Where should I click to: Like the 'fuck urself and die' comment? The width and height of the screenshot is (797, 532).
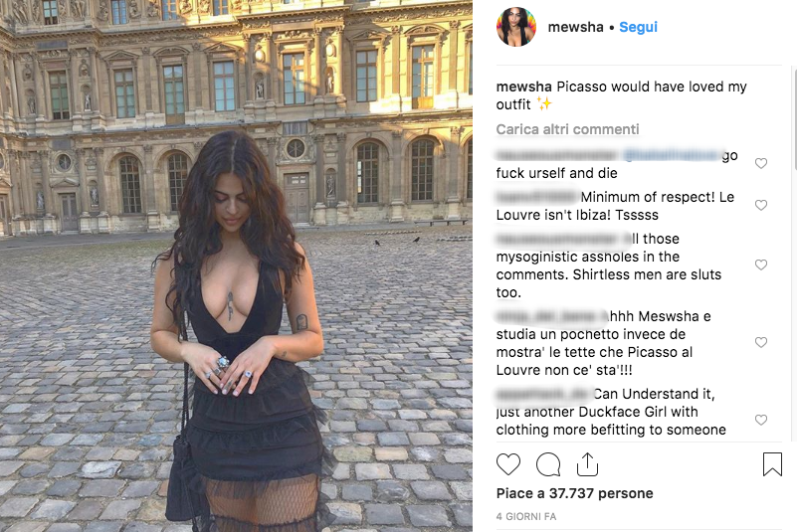tap(761, 164)
